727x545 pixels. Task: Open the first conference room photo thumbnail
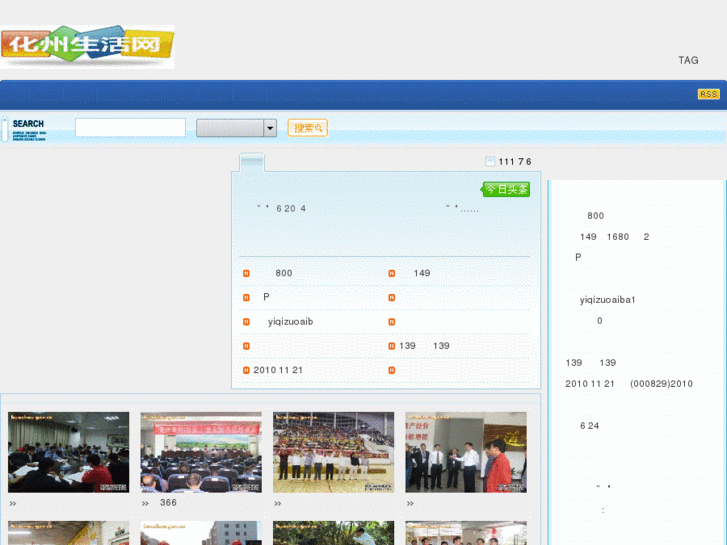point(68,452)
